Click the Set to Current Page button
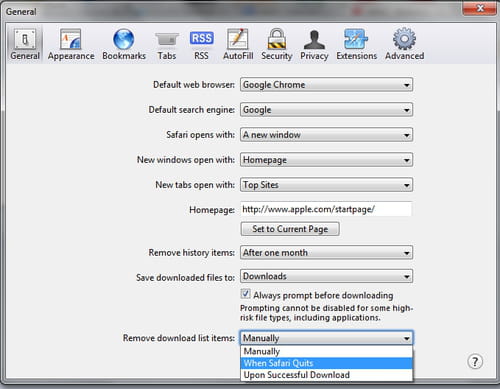 click(290, 229)
